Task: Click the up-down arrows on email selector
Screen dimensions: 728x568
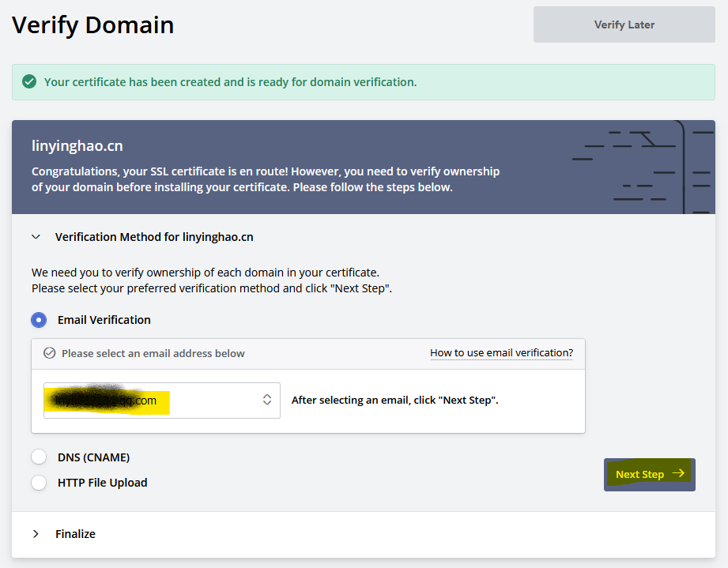Action: point(267,400)
